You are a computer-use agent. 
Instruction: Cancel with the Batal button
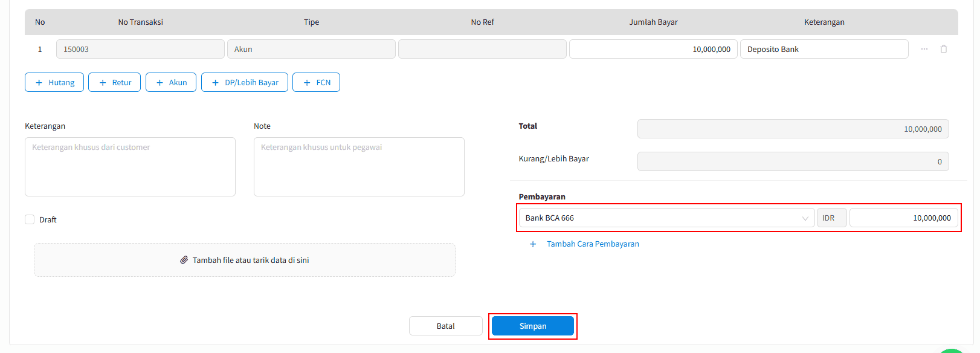point(445,326)
